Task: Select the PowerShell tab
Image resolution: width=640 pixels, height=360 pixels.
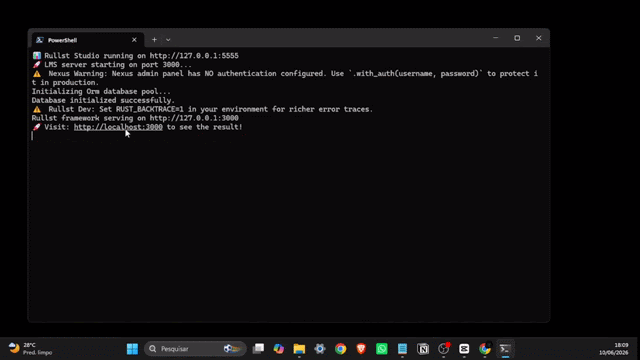Action: [88, 40]
